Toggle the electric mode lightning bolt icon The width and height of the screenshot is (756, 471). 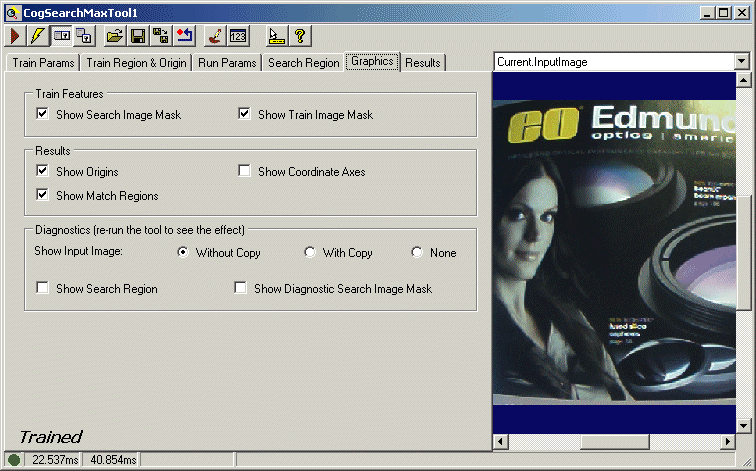tap(38, 36)
